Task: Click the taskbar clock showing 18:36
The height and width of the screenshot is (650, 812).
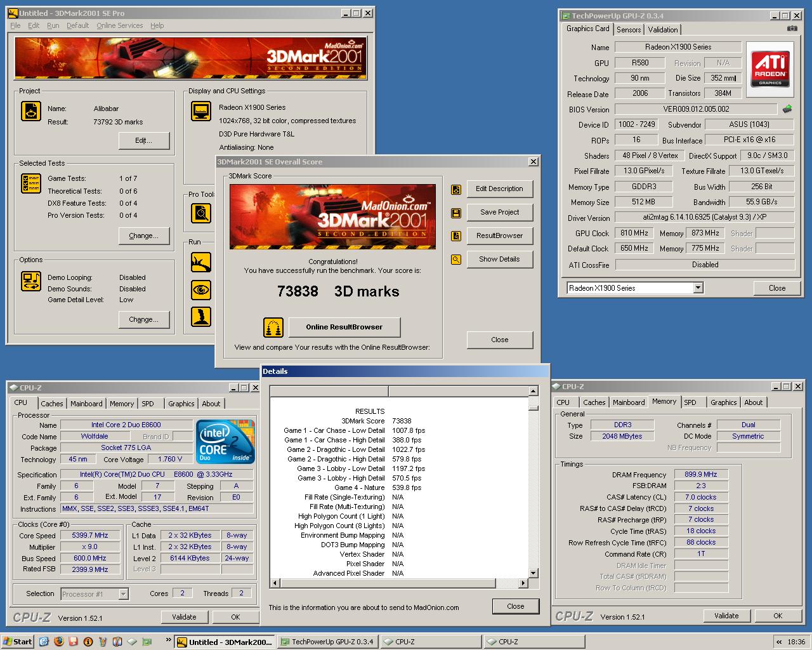Action: click(796, 642)
